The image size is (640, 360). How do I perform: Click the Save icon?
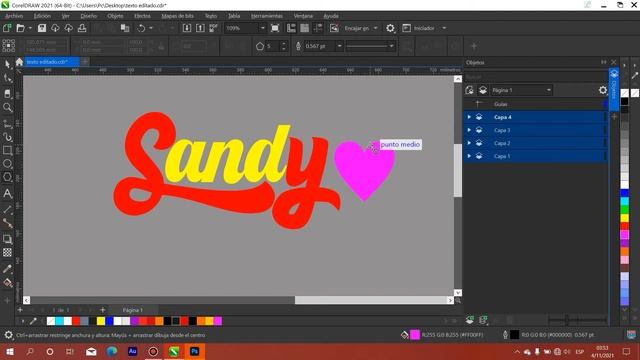tap(42, 28)
